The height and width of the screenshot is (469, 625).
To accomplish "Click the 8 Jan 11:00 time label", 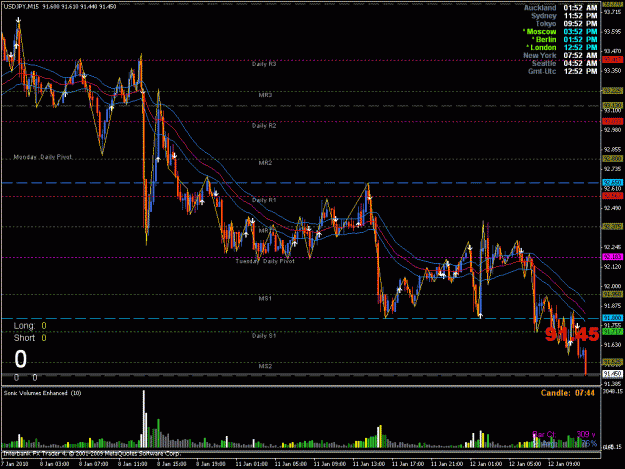I will [x=133, y=464].
